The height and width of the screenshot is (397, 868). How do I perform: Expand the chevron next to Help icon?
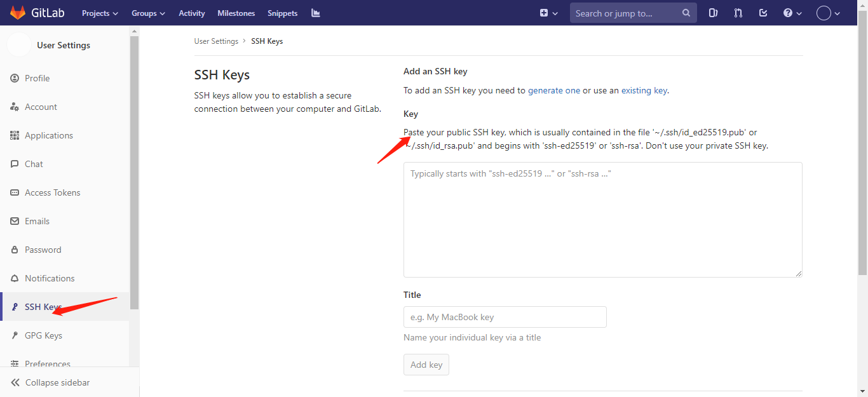click(799, 13)
